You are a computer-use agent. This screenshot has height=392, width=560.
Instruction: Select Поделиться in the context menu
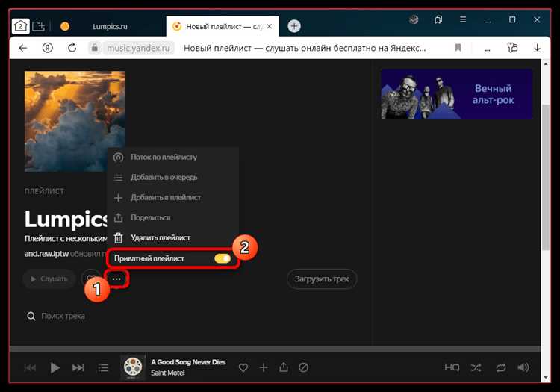173,217
